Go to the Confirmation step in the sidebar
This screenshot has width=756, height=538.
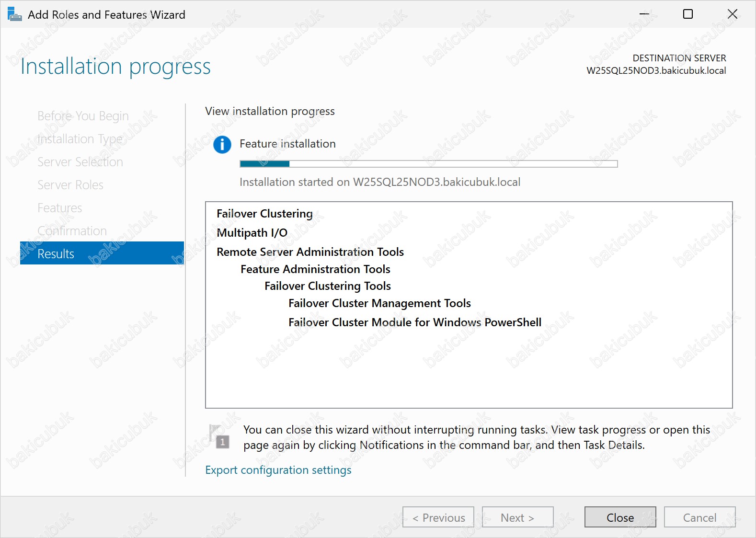(72, 231)
